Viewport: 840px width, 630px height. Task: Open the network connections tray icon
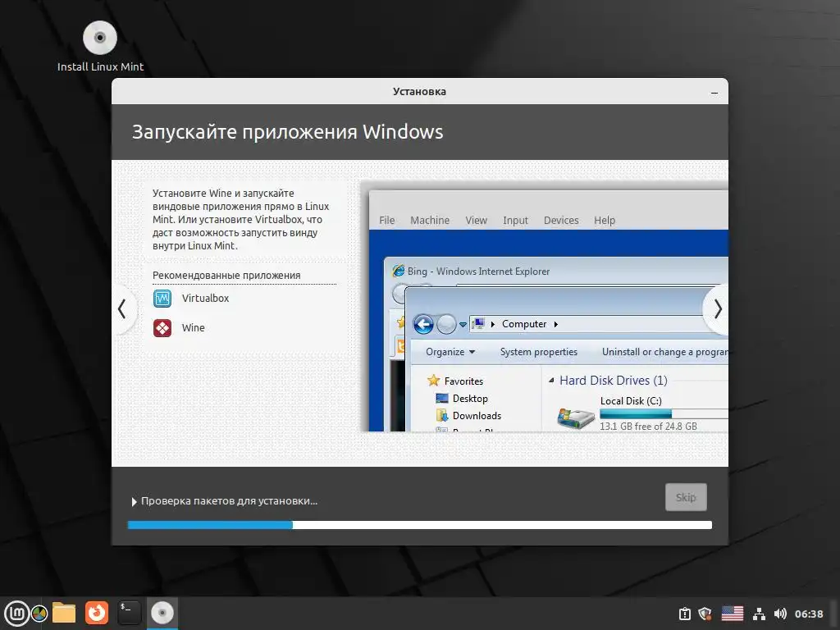click(759, 614)
